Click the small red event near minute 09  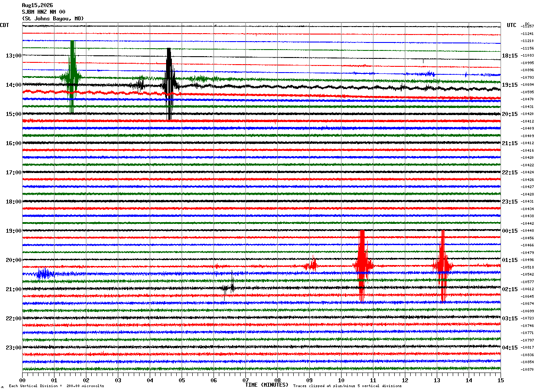pyautogui.click(x=311, y=265)
